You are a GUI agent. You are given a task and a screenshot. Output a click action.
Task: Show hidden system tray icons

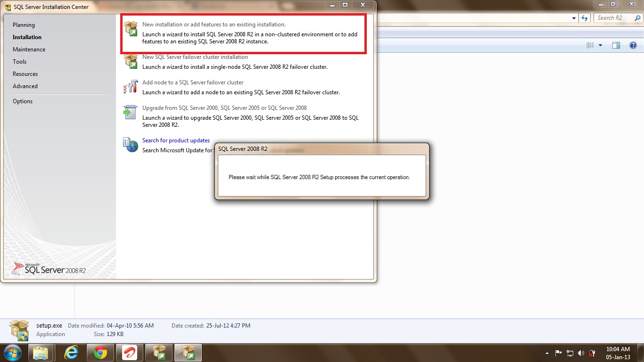click(x=547, y=353)
